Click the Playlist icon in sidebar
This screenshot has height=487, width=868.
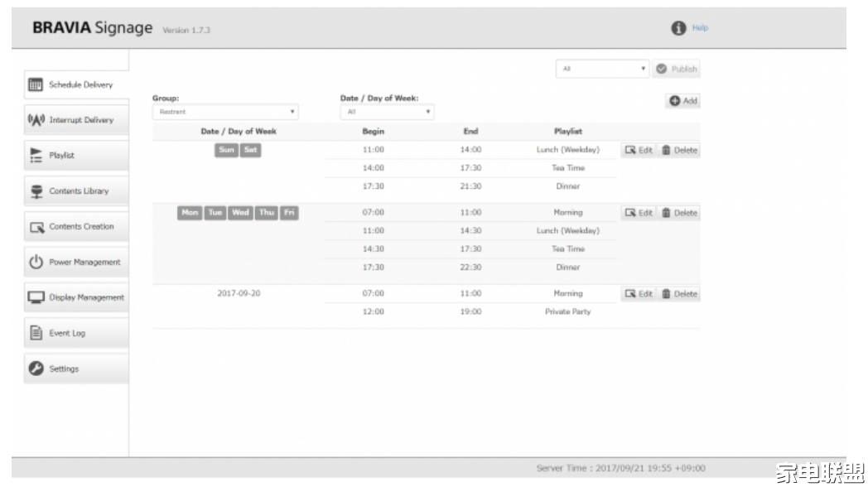[36, 155]
